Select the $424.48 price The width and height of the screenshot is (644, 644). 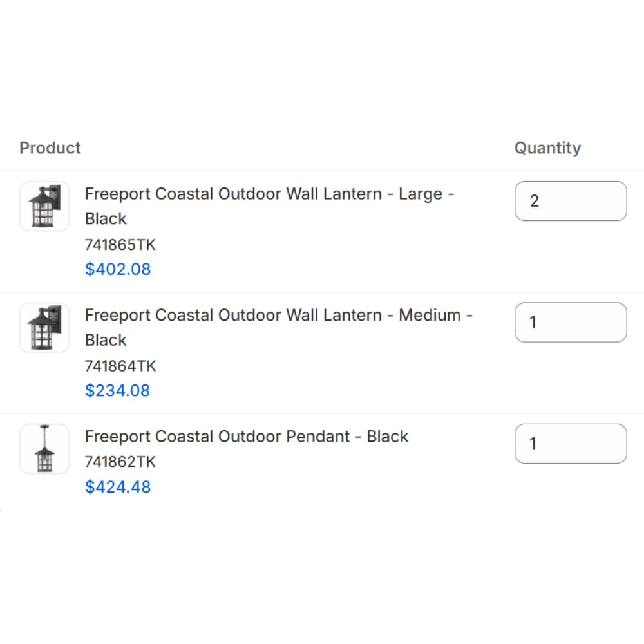[118, 487]
